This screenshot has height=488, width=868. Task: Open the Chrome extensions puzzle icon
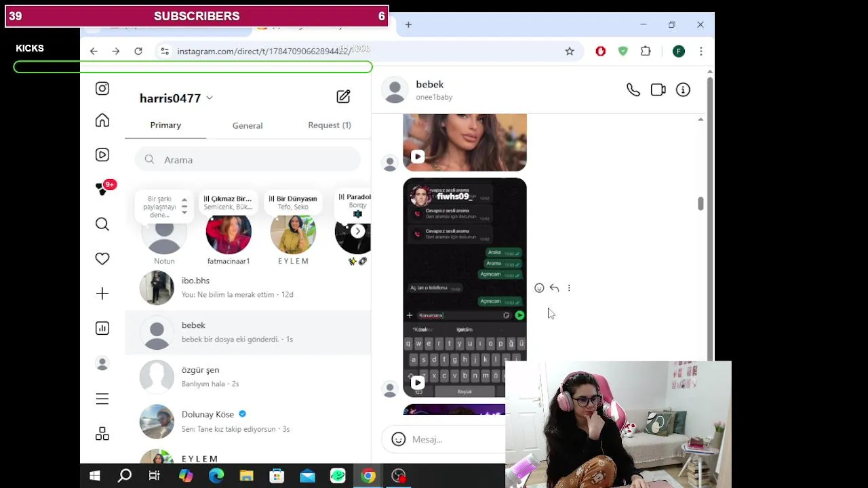(646, 52)
